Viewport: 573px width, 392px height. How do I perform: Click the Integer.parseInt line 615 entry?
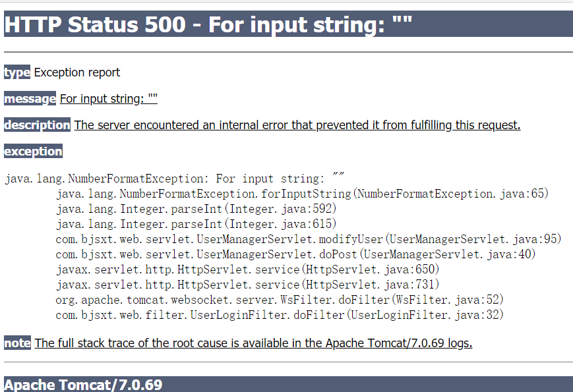pos(196,224)
